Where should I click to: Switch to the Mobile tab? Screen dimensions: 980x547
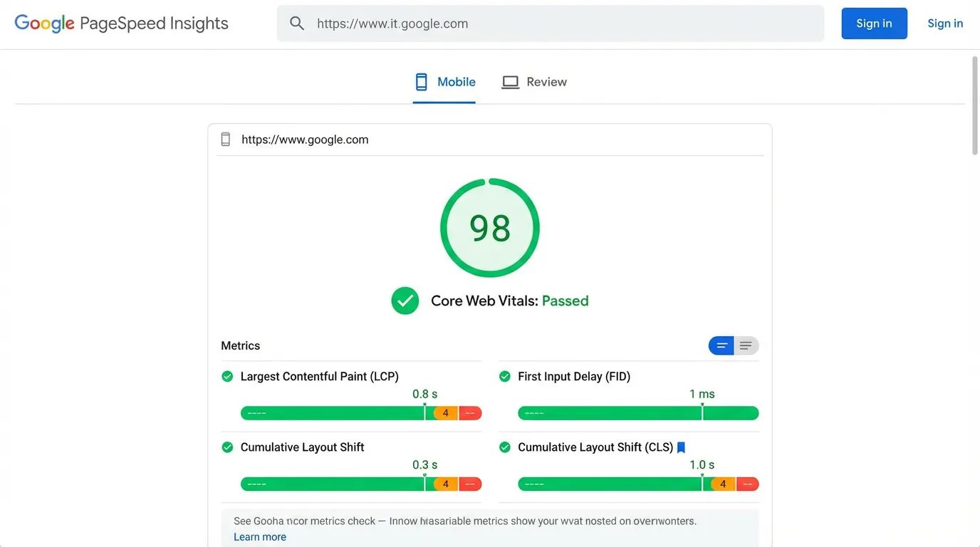456,81
